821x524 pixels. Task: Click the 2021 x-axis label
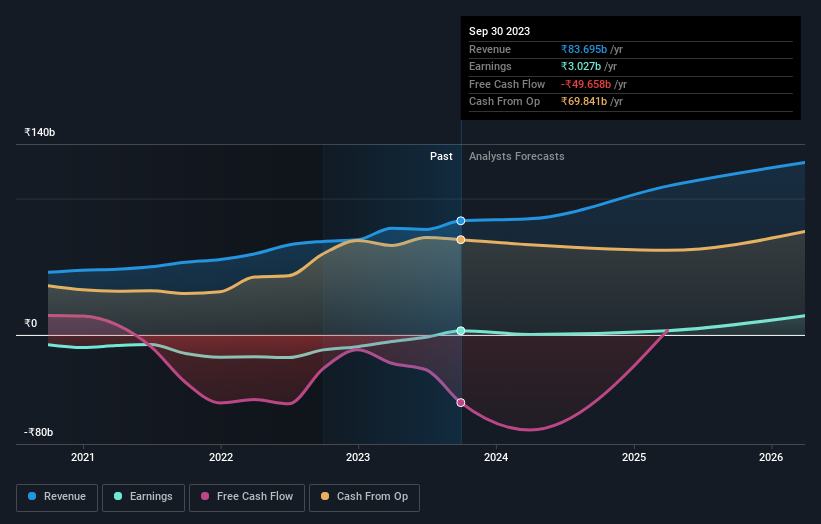[83, 457]
